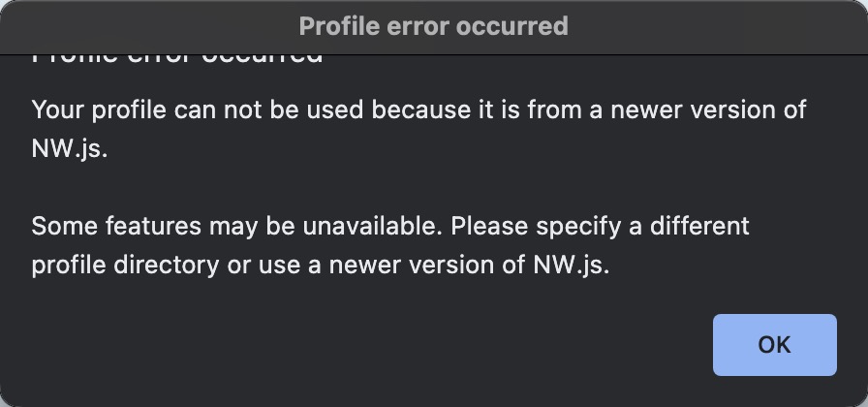Viewport: 868px width, 407px height.
Task: Click the "Profile error occurred" title bar
Action: (x=433, y=26)
